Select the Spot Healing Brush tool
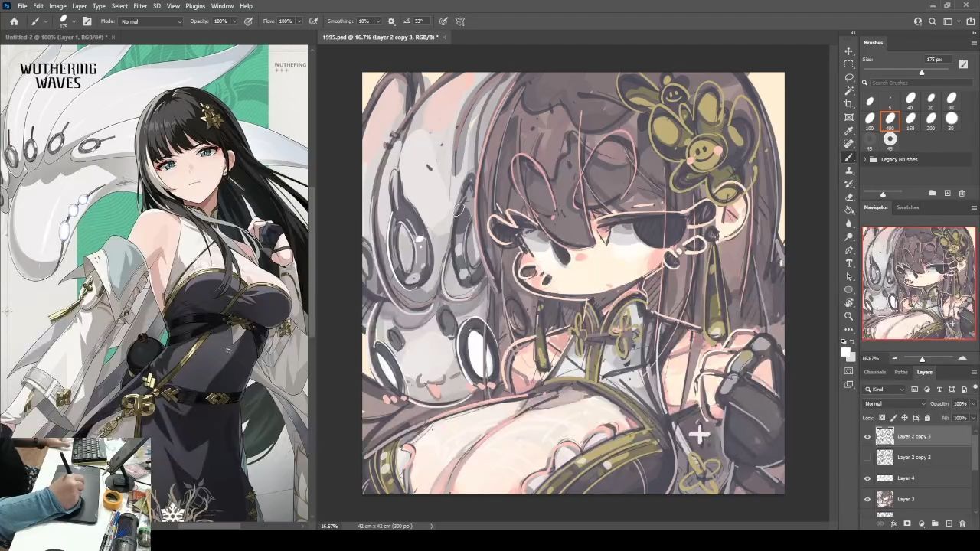 (x=849, y=143)
